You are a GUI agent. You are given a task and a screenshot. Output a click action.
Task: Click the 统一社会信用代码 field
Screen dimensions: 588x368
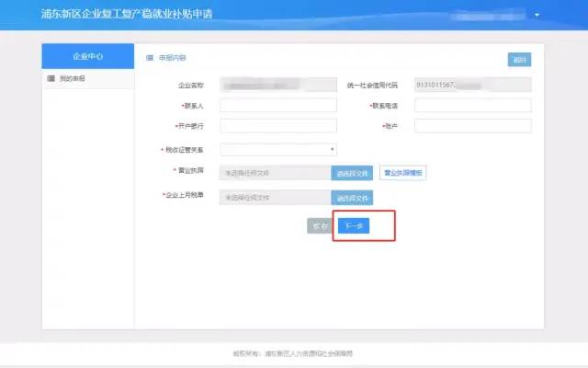472,85
